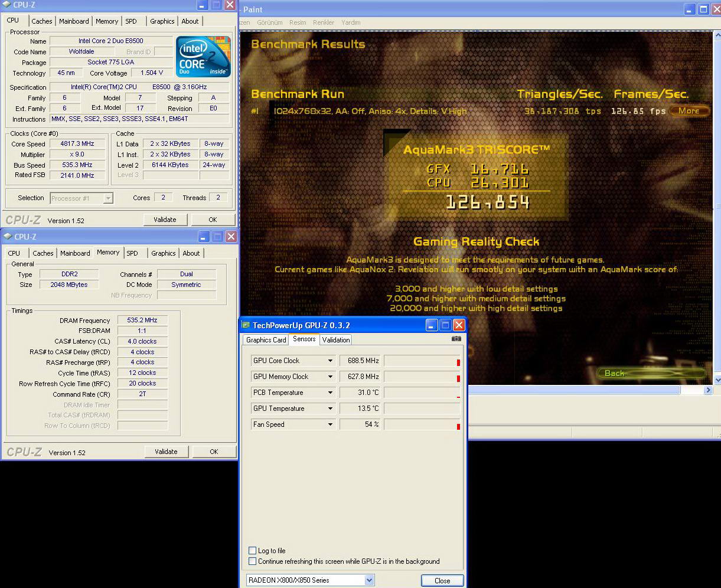Click the GPU-Z screenshot camera icon
721x588 pixels.
coord(456,339)
